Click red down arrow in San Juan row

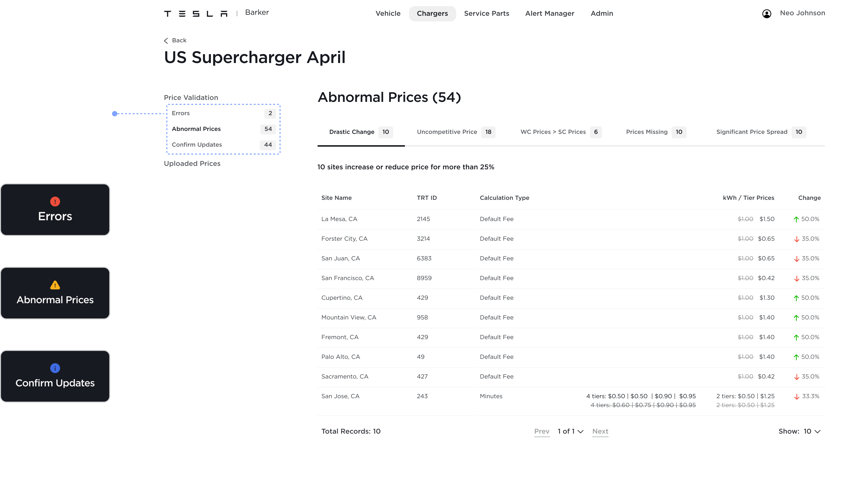click(797, 259)
